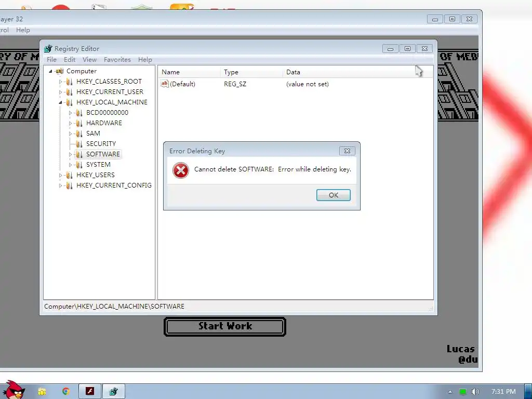532x399 pixels.
Task: Switch to Flash Player taskbar button
Action: 90,391
